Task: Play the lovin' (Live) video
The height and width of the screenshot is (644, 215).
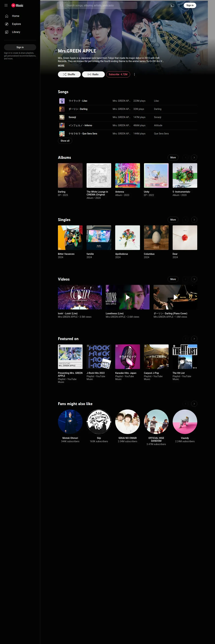Action: (x=80, y=297)
